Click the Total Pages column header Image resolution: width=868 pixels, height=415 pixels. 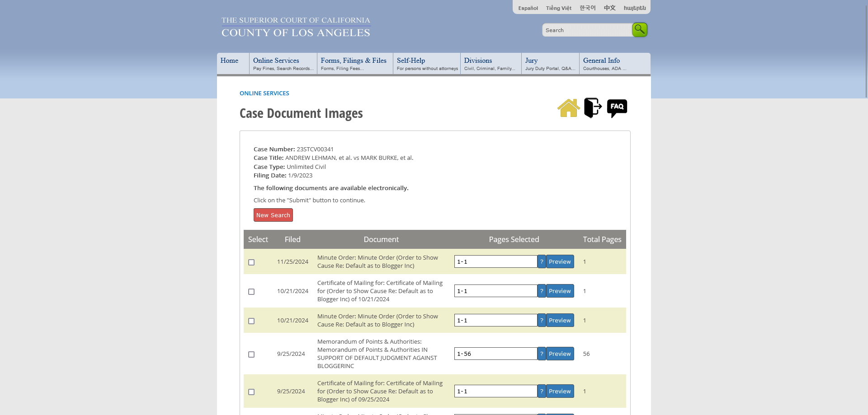pos(602,239)
